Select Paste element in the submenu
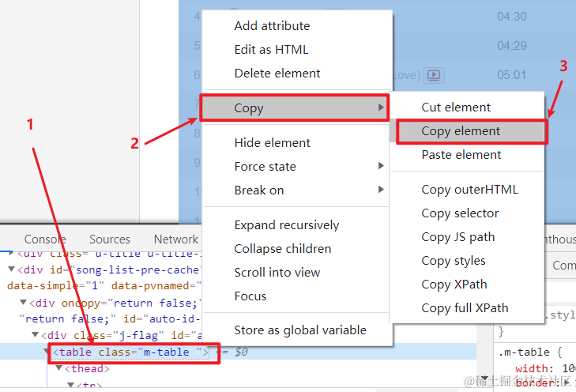The width and height of the screenshot is (576, 392). point(461,155)
